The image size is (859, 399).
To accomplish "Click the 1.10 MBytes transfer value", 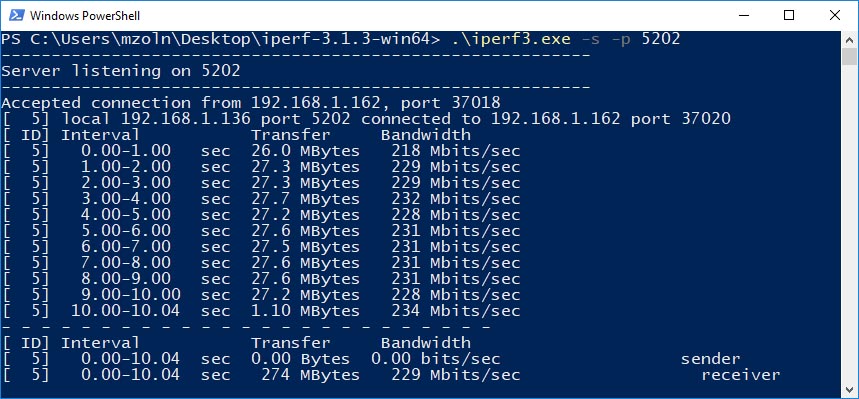I will click(305, 311).
